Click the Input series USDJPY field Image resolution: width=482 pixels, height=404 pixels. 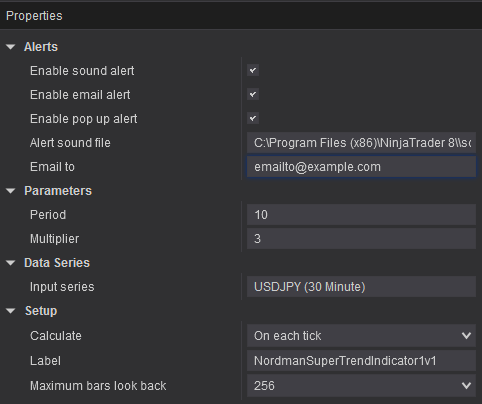click(x=361, y=287)
